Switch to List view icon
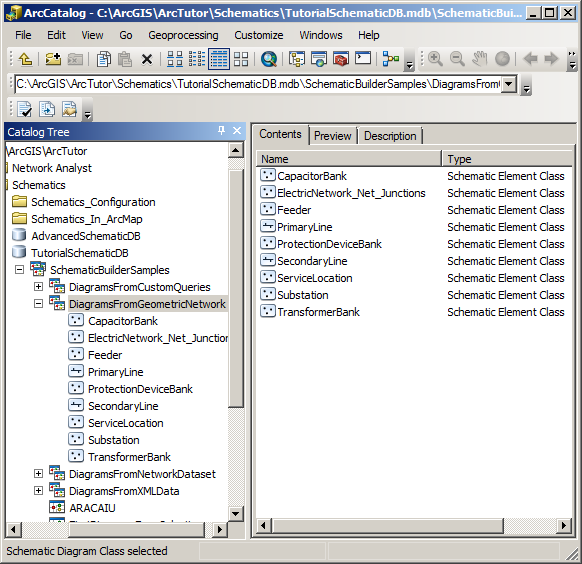The image size is (582, 564). pyautogui.click(x=197, y=59)
